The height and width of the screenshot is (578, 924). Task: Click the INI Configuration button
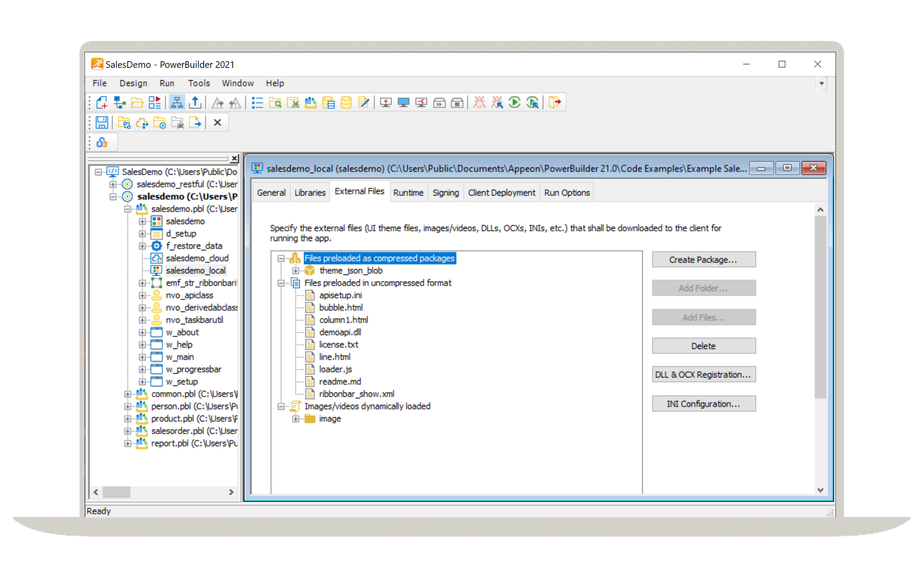[703, 404]
